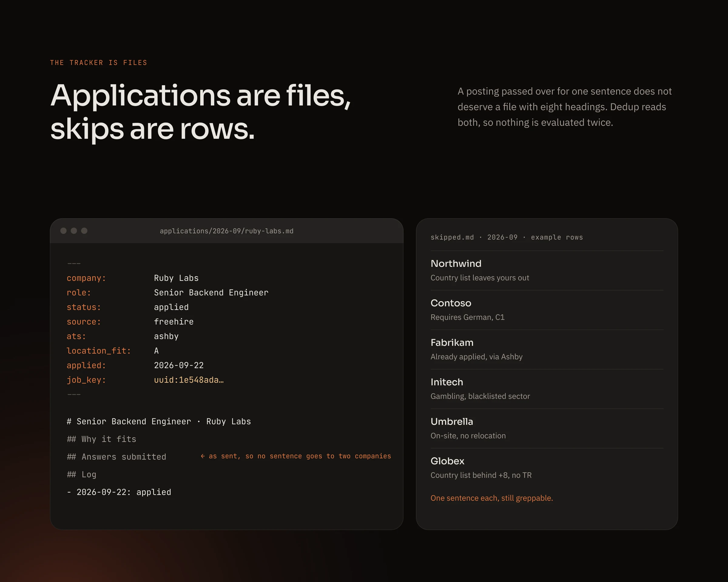The width and height of the screenshot is (728, 582).
Task: Click the job key value 'uuid:1e548ada…'
Action: click(189, 380)
